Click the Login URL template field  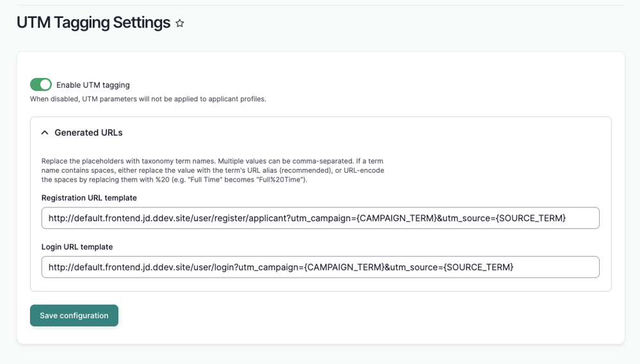pos(321,267)
